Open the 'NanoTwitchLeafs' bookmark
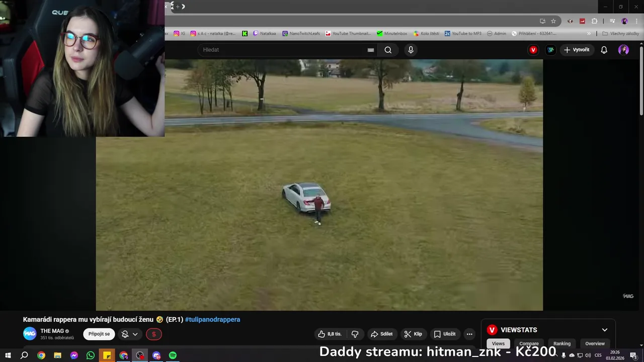 (x=301, y=34)
